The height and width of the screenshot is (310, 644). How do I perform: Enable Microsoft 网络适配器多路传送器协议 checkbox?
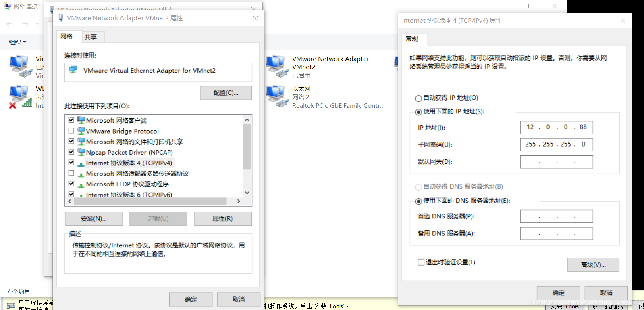[x=71, y=173]
